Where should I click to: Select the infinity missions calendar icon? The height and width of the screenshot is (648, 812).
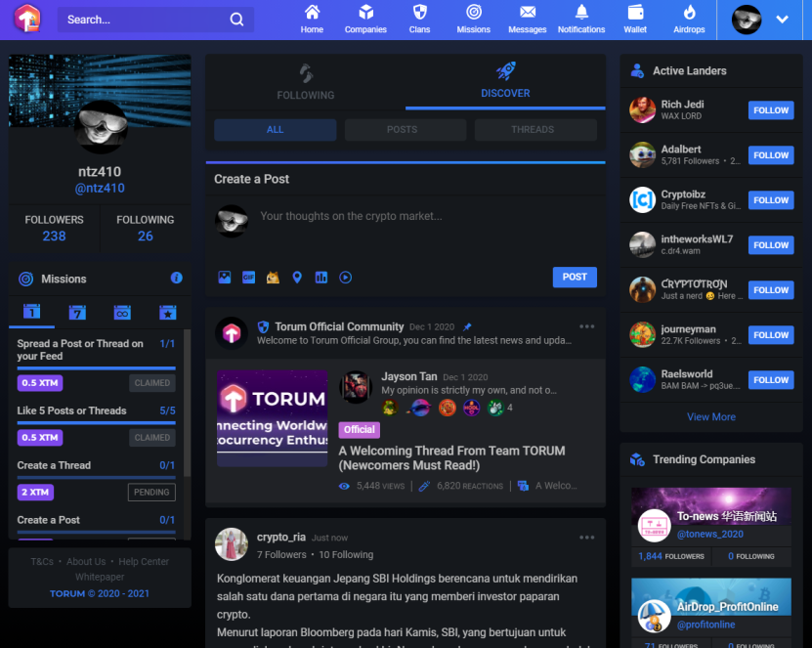(x=122, y=313)
